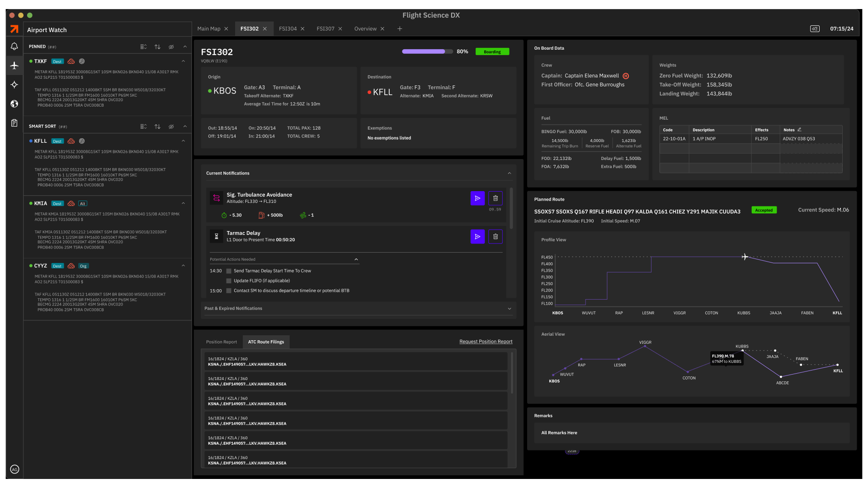The height and width of the screenshot is (488, 868).
Task: Click the list density icon in Pinned header
Action: point(143,47)
